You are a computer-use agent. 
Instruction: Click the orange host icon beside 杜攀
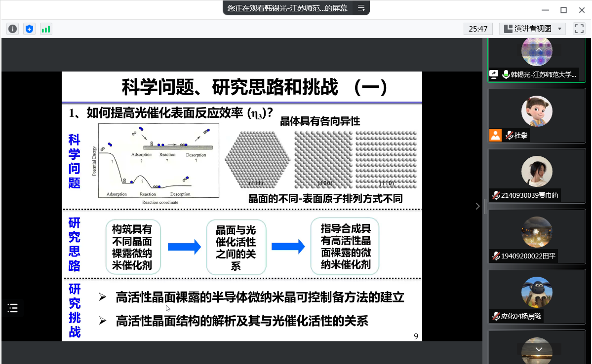coord(495,135)
